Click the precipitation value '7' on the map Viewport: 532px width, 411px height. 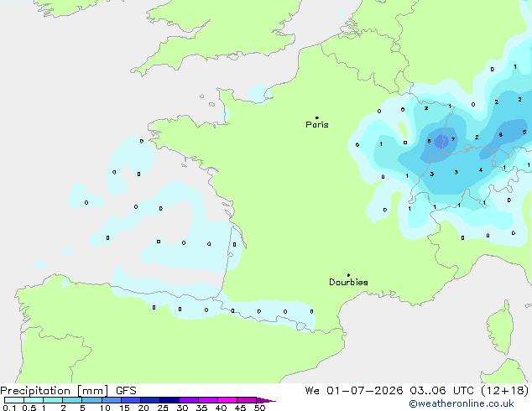[x=453, y=139]
